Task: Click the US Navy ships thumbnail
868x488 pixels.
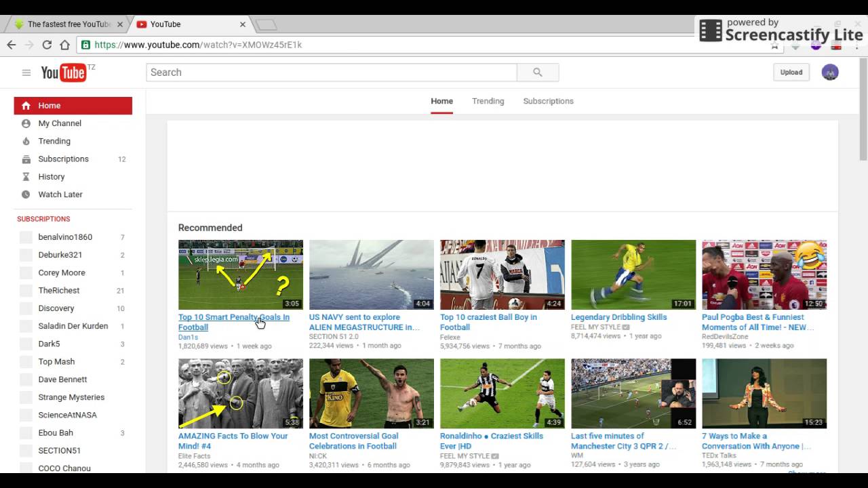Action: tap(372, 274)
